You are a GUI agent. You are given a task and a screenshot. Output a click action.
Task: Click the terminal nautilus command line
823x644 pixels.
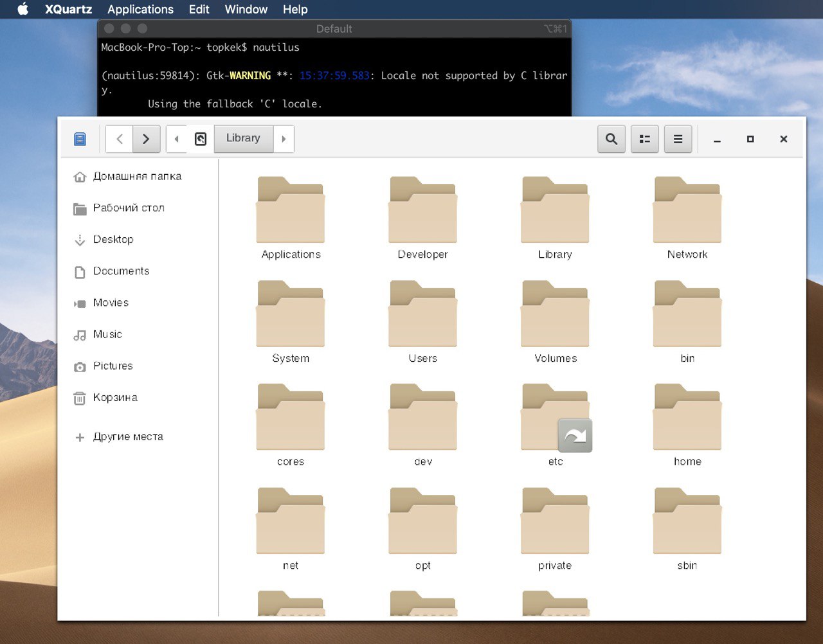tap(200, 48)
